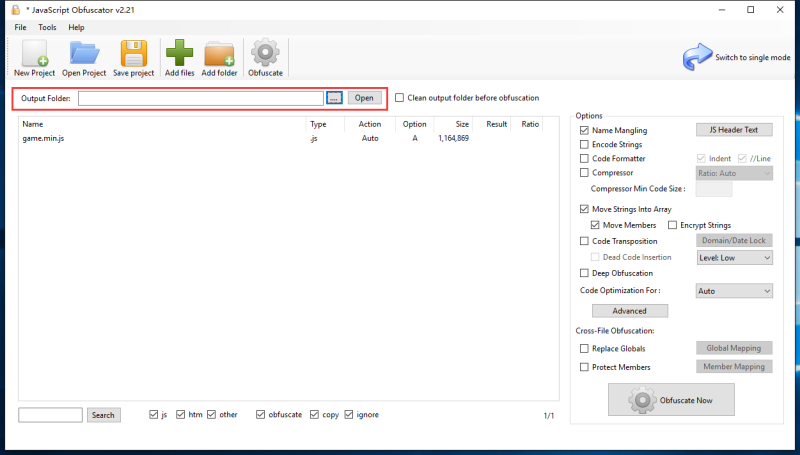Open the Tools menu

tap(47, 27)
